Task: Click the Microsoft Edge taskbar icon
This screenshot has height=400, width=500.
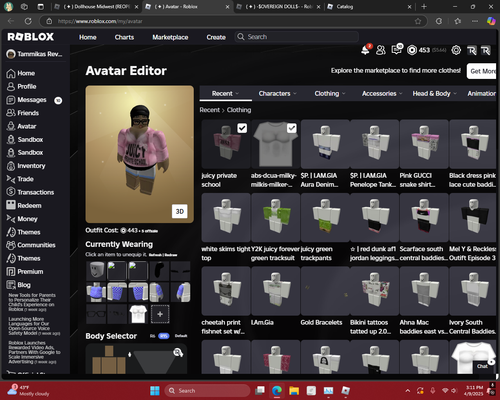Action: pyautogui.click(x=277, y=391)
